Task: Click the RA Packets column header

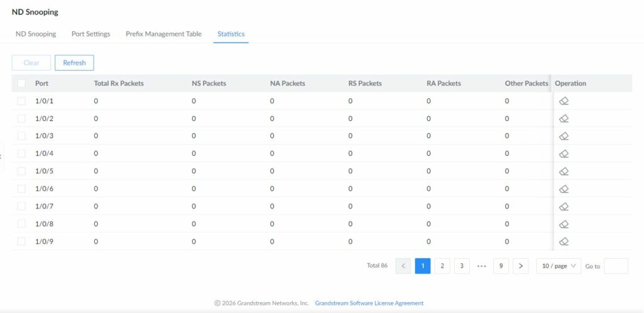Action: pyautogui.click(x=443, y=83)
